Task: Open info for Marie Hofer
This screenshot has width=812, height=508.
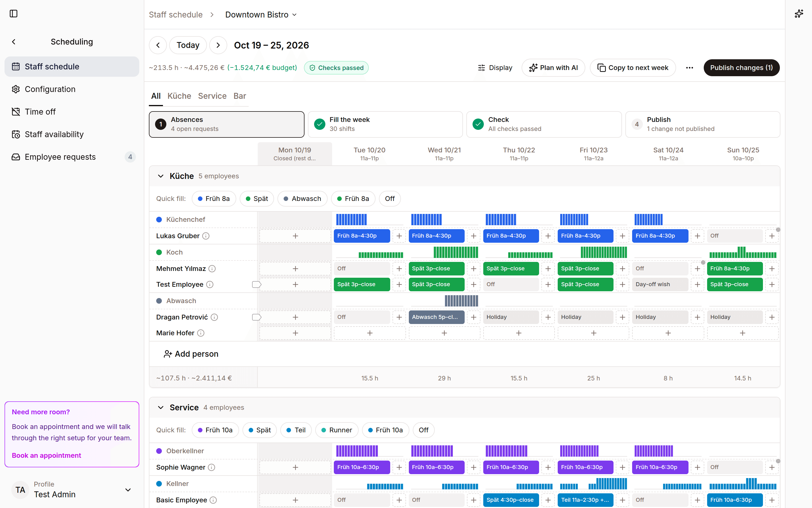Action: (201, 333)
